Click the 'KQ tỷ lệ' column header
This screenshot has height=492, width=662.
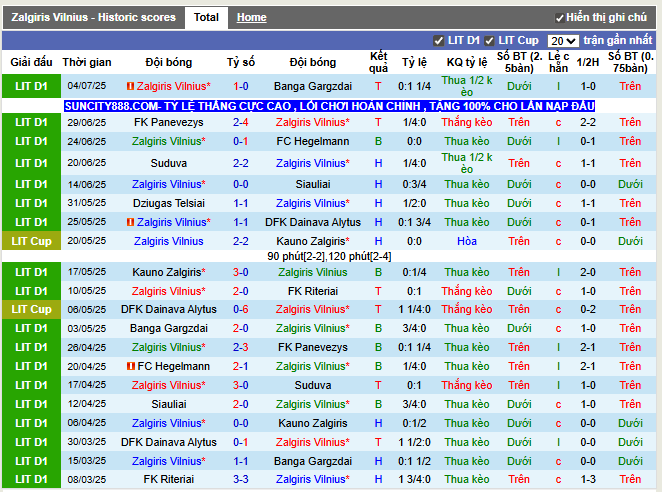point(467,63)
